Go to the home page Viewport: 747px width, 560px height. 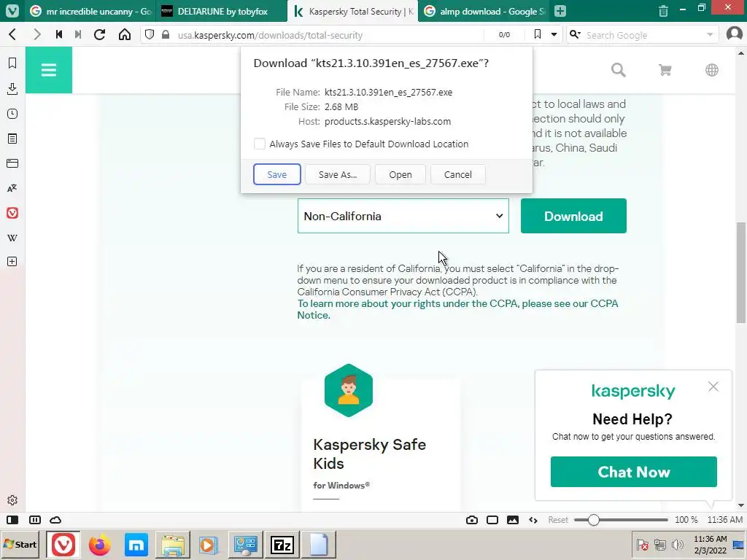(x=125, y=35)
